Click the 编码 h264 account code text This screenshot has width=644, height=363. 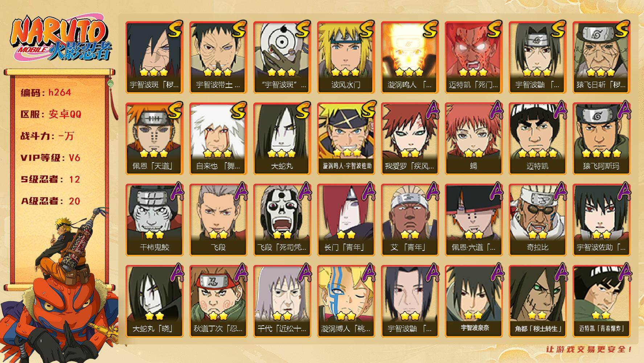tap(46, 93)
